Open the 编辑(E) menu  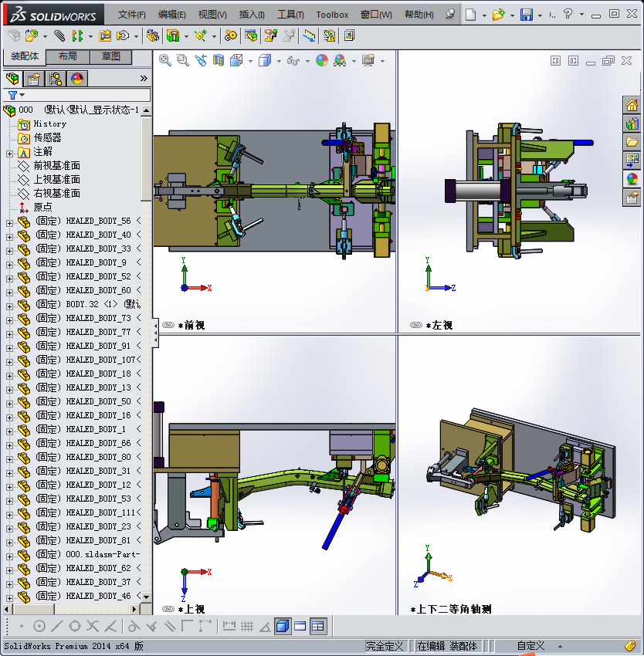click(x=171, y=15)
